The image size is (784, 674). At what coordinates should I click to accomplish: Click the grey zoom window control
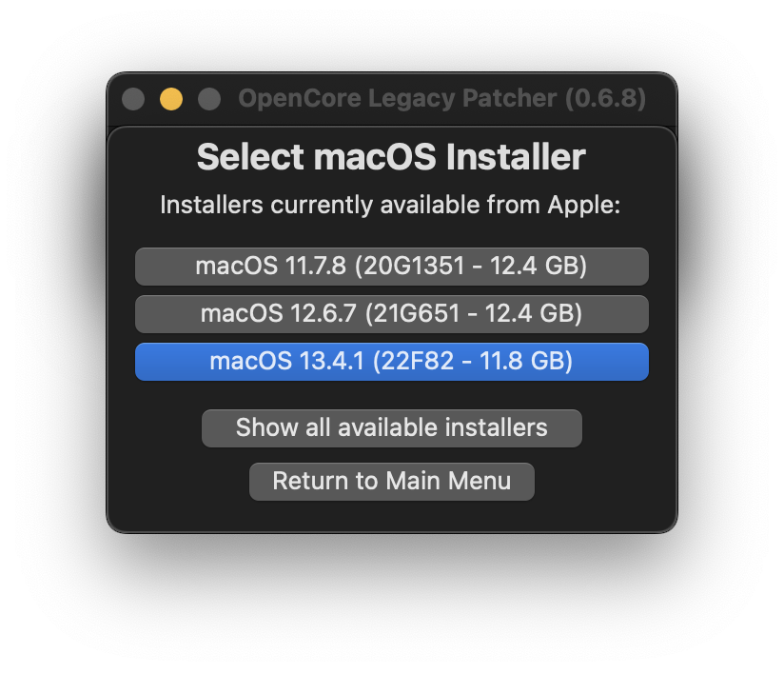pyautogui.click(x=209, y=98)
